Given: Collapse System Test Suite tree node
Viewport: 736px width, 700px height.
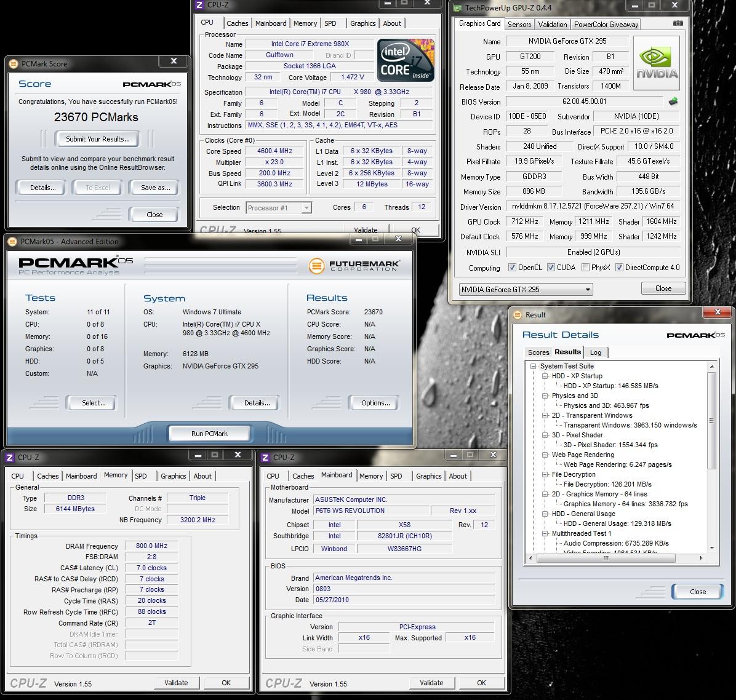Looking at the screenshot, I should [533, 366].
